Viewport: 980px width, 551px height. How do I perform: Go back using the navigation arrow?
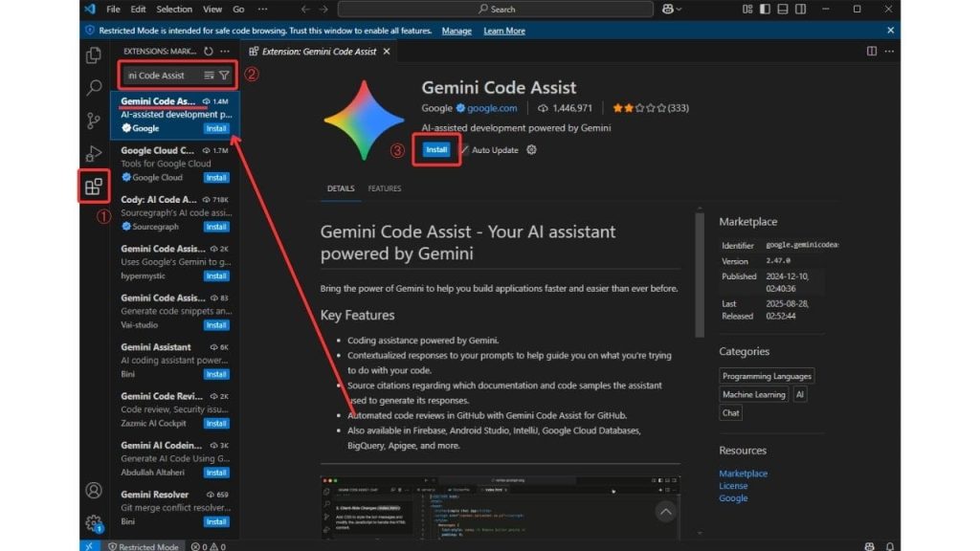click(x=305, y=10)
